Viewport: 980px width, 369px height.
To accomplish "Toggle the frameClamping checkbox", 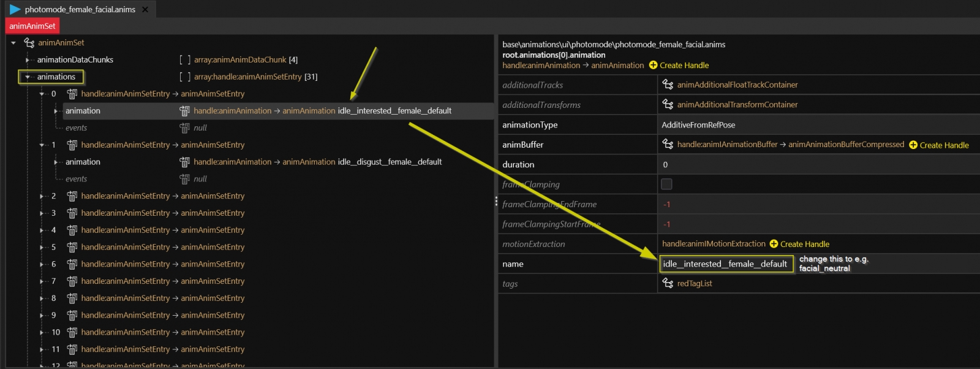I will pos(666,184).
